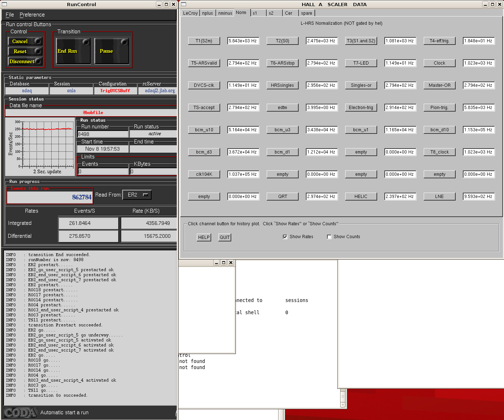Switch to the LeCroy tab

[190, 13]
